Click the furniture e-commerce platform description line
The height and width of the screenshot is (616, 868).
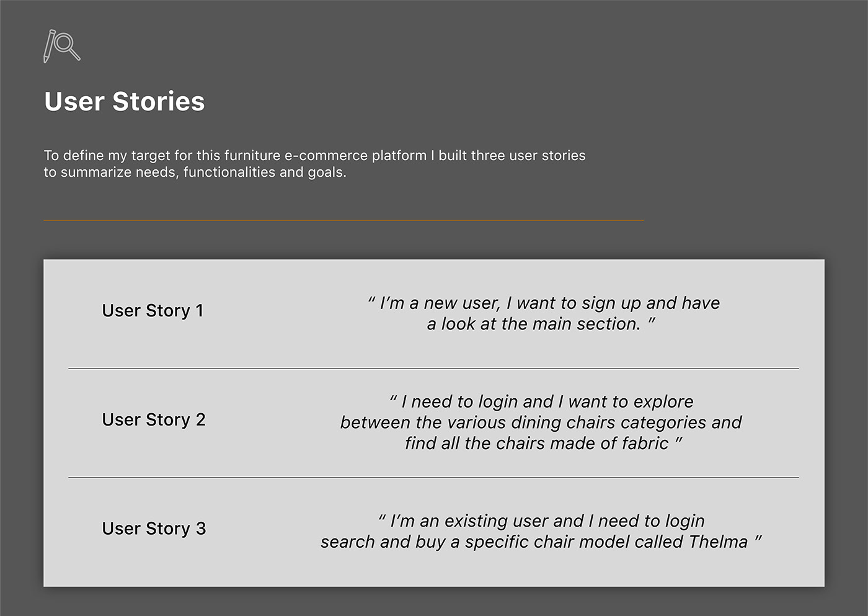pos(314,155)
